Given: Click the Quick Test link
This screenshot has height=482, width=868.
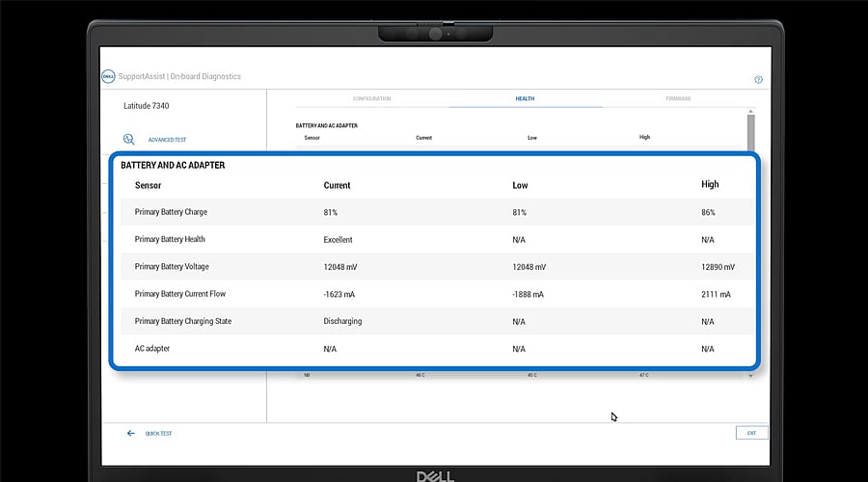Looking at the screenshot, I should pos(158,434).
